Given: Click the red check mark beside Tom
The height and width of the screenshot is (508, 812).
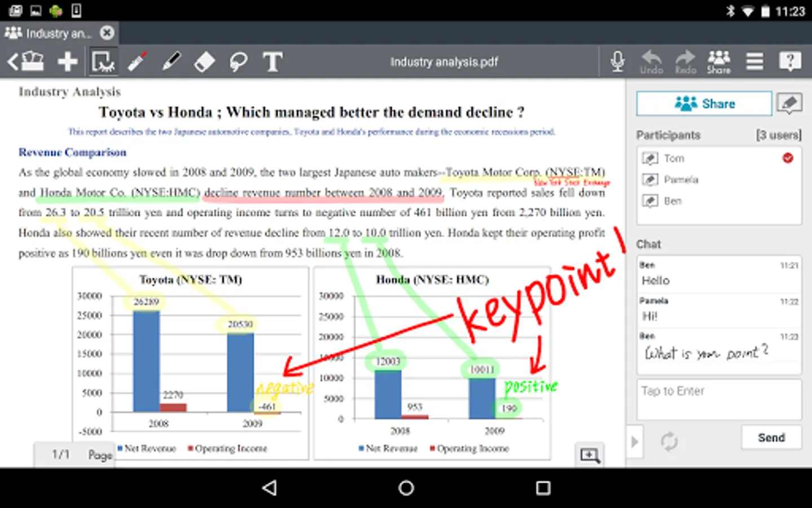Looking at the screenshot, I should click(x=788, y=158).
